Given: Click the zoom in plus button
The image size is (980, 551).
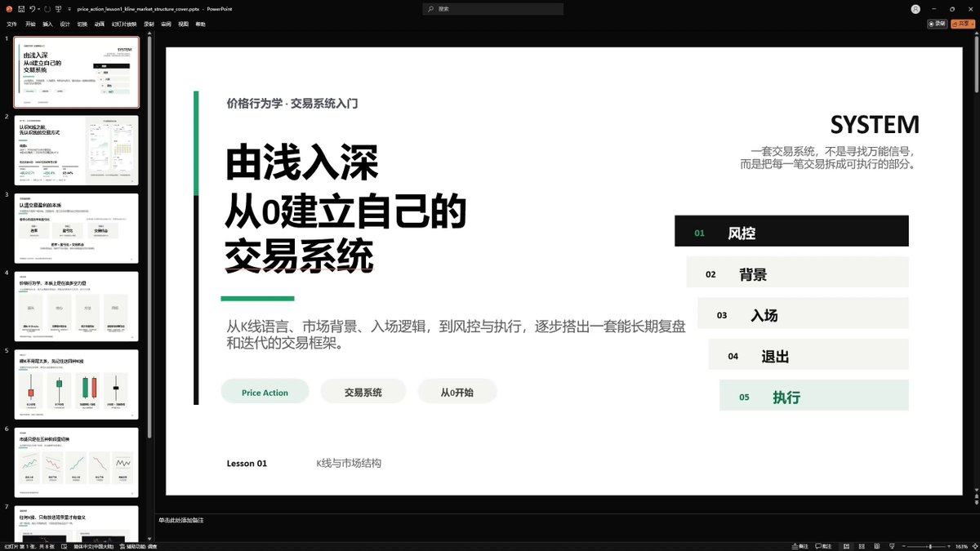Looking at the screenshot, I should pos(950,545).
